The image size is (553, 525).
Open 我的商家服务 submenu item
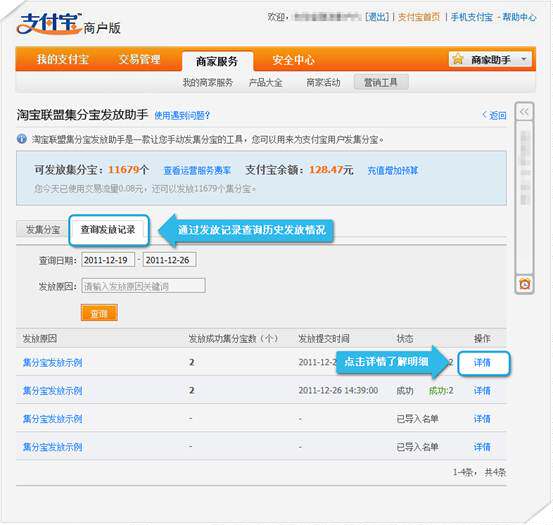[208, 83]
